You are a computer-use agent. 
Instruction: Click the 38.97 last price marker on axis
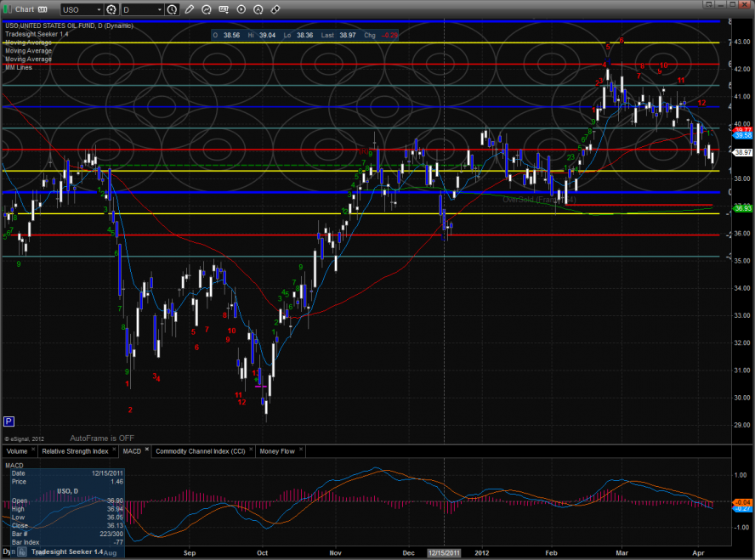point(742,153)
